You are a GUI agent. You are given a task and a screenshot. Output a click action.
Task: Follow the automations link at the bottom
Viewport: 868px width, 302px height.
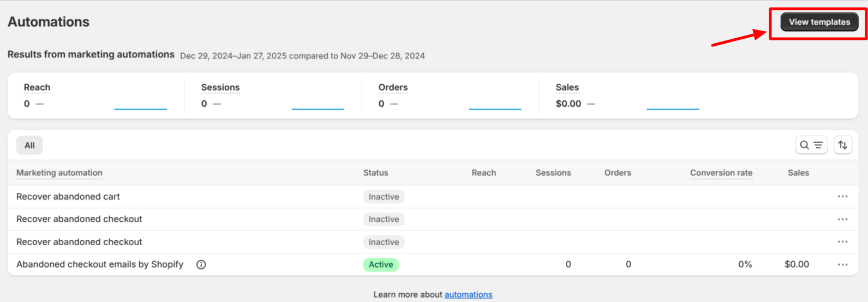pyautogui.click(x=468, y=295)
